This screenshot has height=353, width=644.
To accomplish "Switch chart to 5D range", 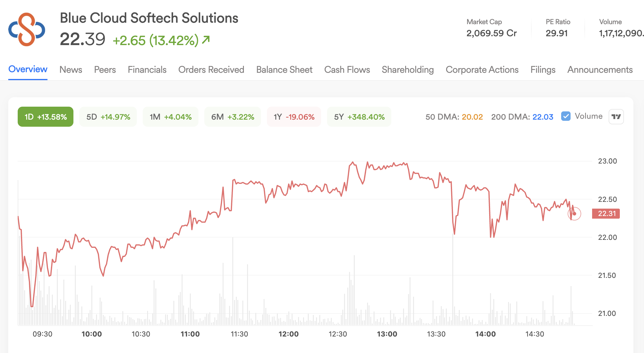I will [108, 117].
